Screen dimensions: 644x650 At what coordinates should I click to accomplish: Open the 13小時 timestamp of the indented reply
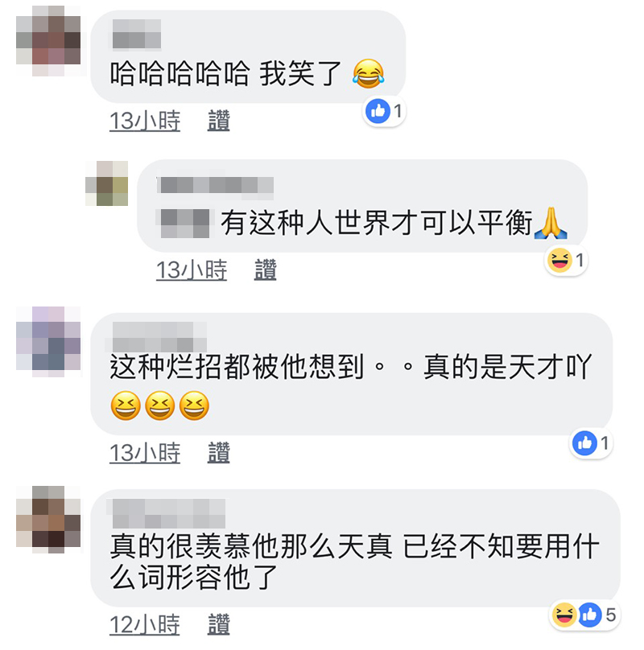(x=192, y=269)
